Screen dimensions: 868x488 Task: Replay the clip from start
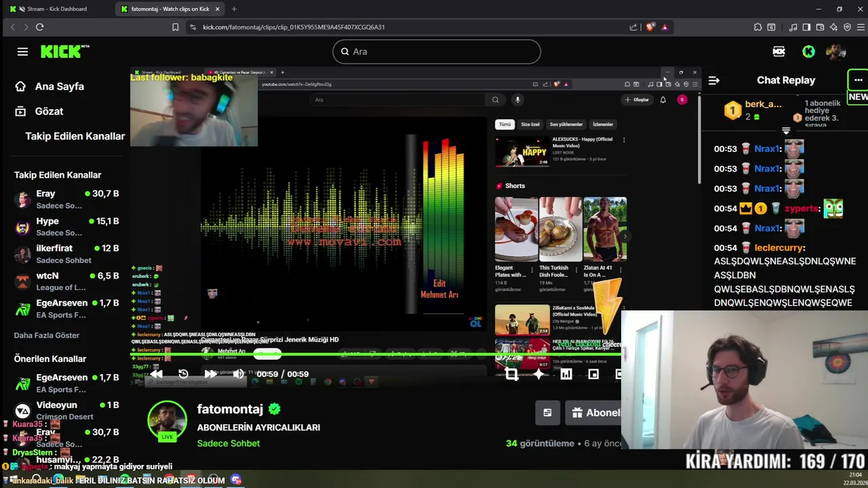[x=183, y=373]
